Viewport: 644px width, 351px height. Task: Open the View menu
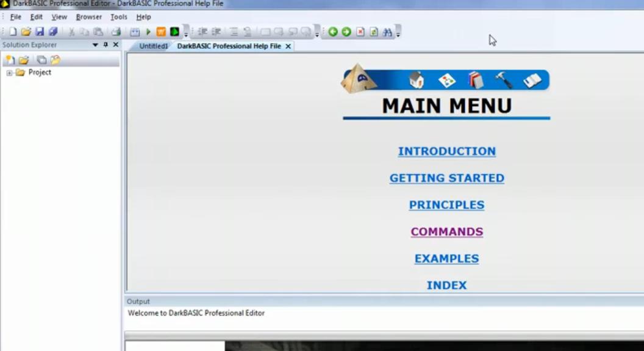59,17
